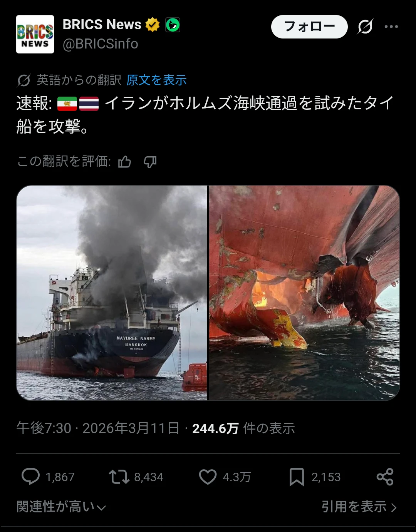Bookmark this post
This screenshot has height=532, width=416.
[297, 477]
